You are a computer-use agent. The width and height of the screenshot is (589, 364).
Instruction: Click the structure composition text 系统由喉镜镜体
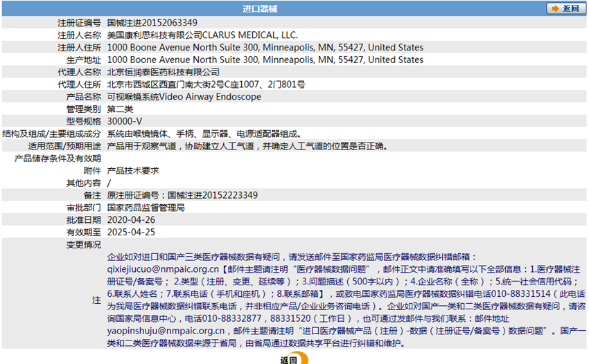pyautogui.click(x=137, y=134)
